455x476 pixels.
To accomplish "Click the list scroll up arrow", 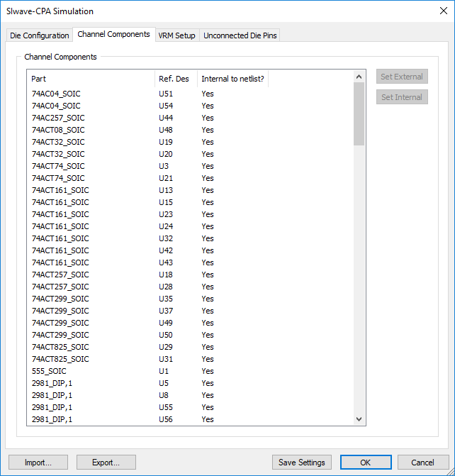I will point(359,77).
